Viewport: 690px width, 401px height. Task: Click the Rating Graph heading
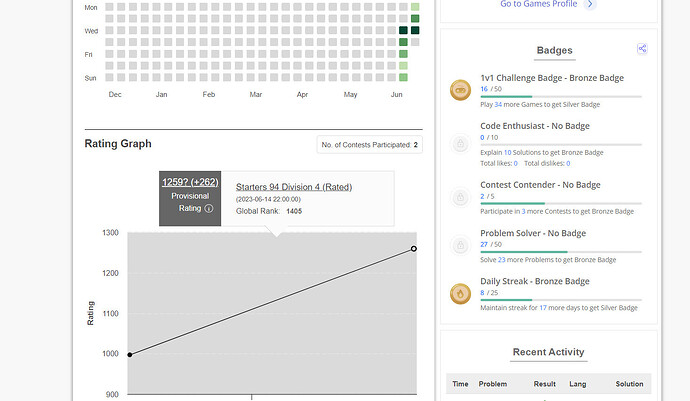point(118,143)
